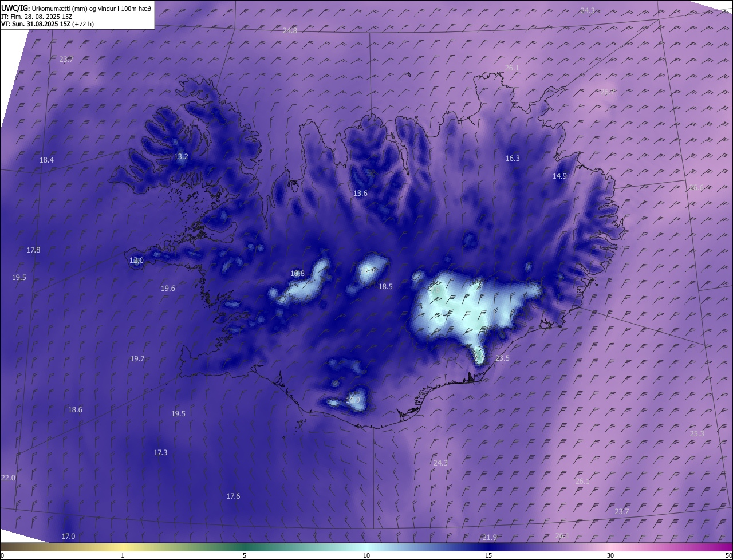The image size is (733, 560).
Task: Click the '30' tick on the color scale
Action: pyautogui.click(x=610, y=556)
